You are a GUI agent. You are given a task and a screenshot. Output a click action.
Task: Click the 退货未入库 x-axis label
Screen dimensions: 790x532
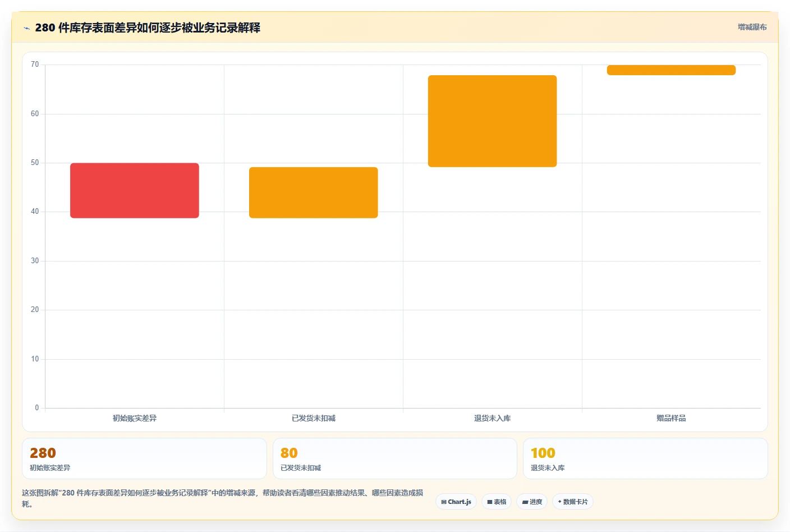493,418
